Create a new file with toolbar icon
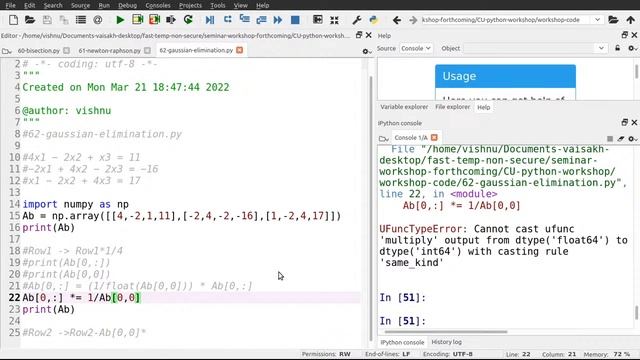 pyautogui.click(x=13, y=20)
